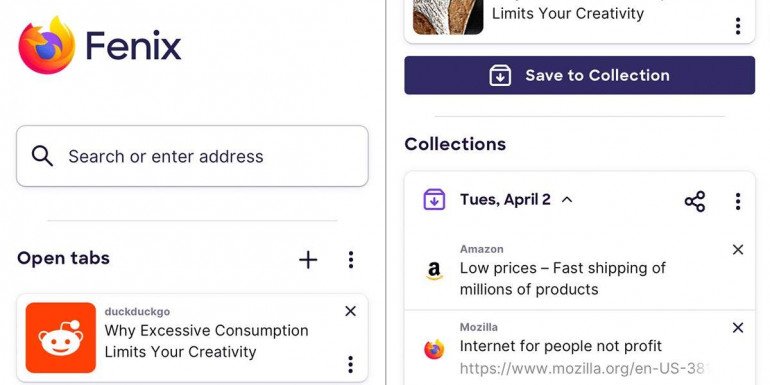Click the Fenix Firefox logo

(47, 45)
